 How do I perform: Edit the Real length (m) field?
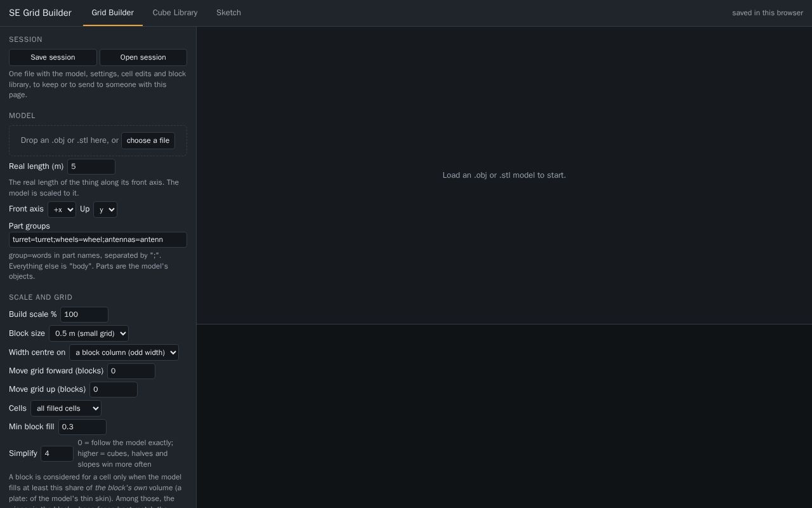91,166
